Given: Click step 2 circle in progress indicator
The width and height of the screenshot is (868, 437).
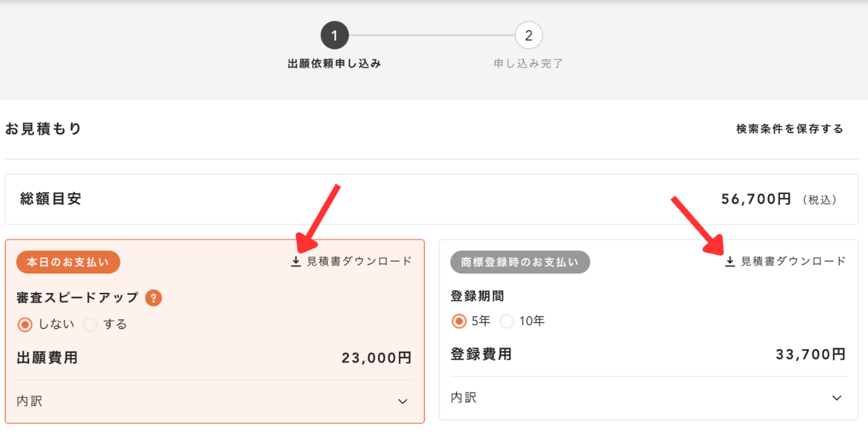Looking at the screenshot, I should click(x=529, y=35).
